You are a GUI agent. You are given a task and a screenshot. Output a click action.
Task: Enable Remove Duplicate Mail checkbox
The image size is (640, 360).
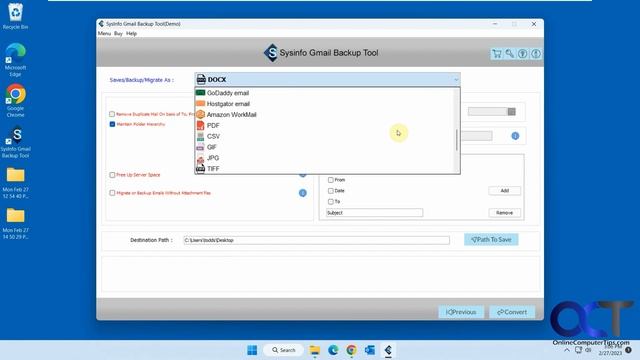coord(112,114)
